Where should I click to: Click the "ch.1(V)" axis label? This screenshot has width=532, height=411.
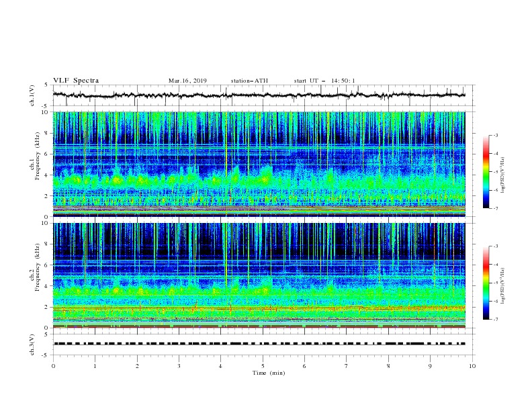(x=32, y=95)
